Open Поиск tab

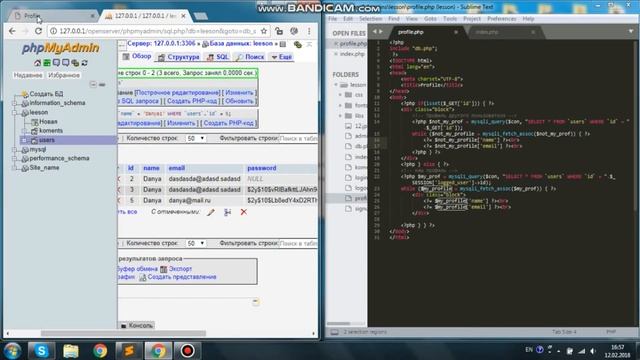tap(250, 57)
